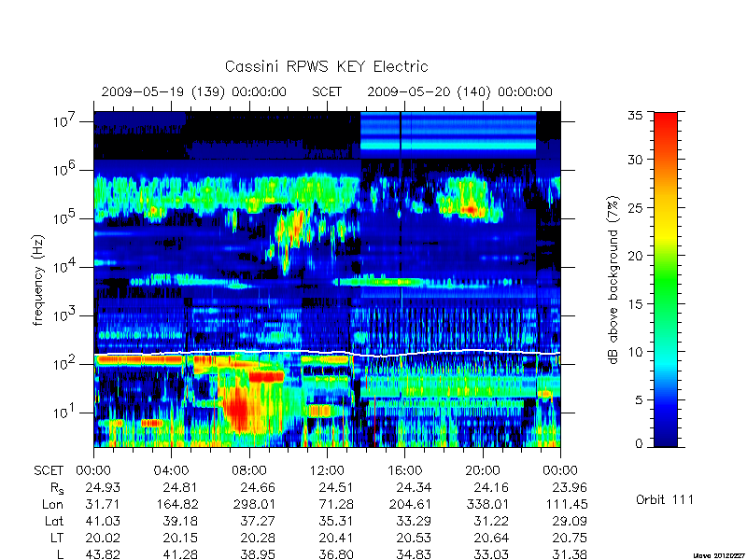
Task: Click the 'frequency (Hz)' axis label
Action: click(x=38, y=280)
